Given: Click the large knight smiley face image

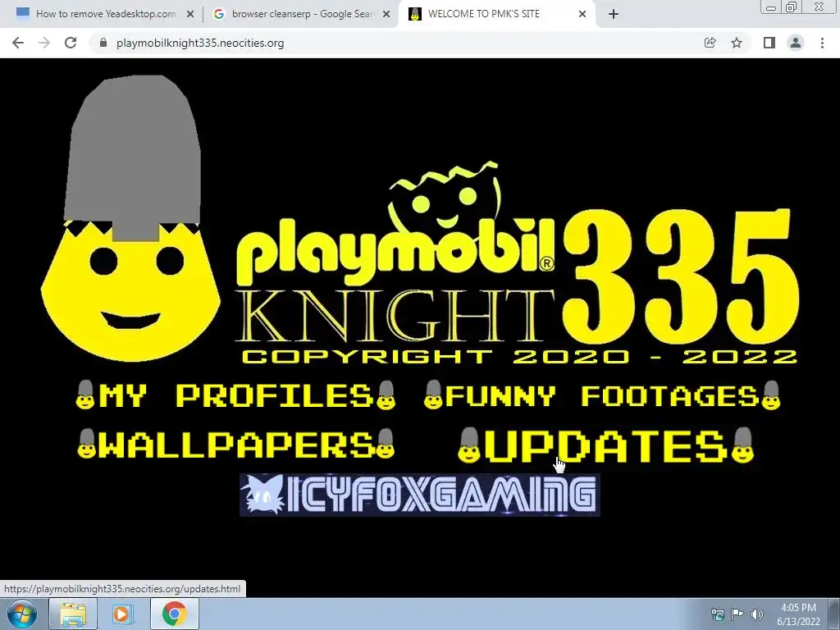Looking at the screenshot, I should (131, 218).
